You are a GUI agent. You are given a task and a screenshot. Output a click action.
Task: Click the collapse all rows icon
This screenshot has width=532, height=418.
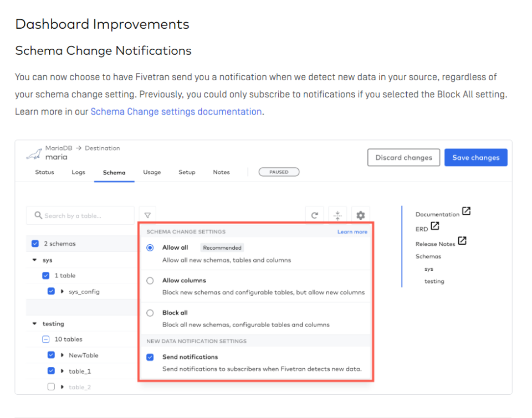click(337, 215)
